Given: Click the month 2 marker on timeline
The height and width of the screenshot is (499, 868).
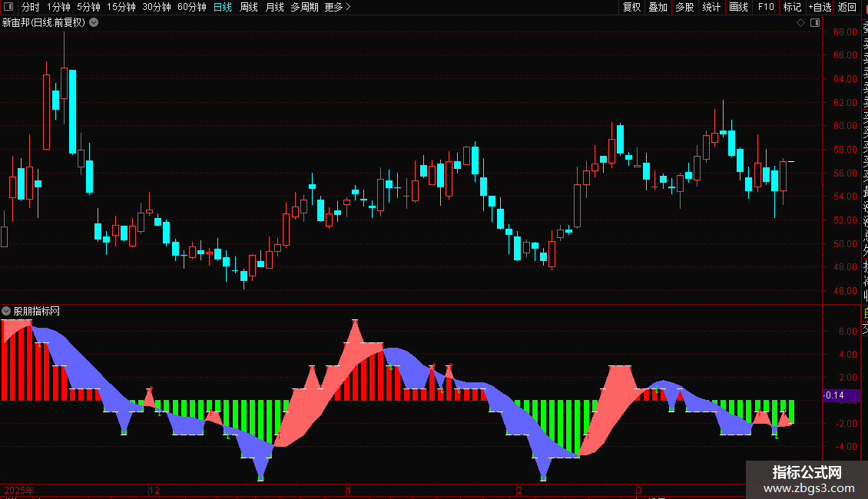Looking at the screenshot, I should (x=520, y=490).
